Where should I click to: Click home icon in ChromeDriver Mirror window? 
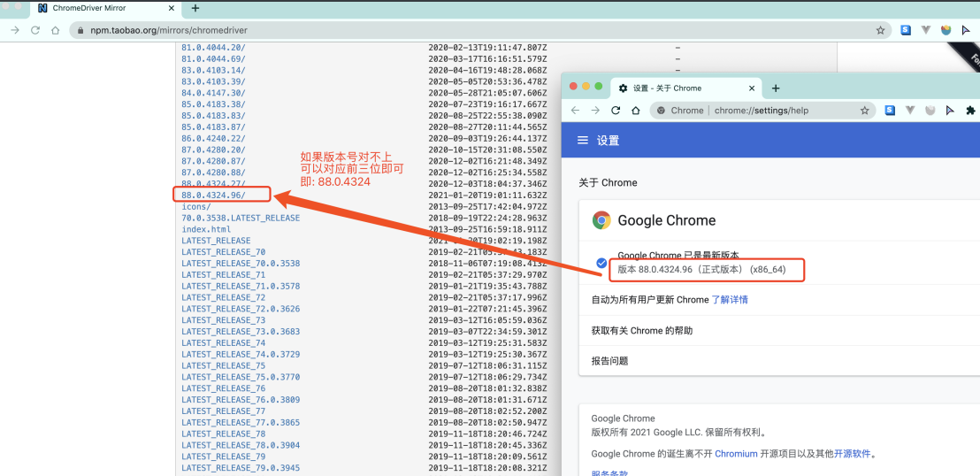pos(55,30)
